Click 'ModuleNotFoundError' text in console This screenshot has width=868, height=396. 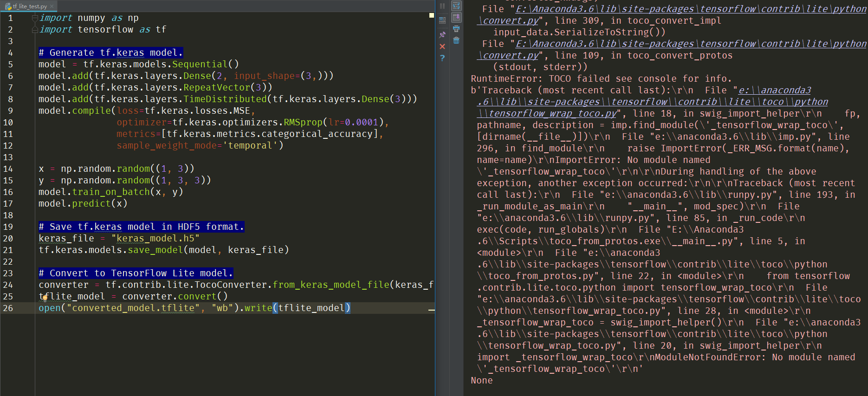pyautogui.click(x=708, y=357)
